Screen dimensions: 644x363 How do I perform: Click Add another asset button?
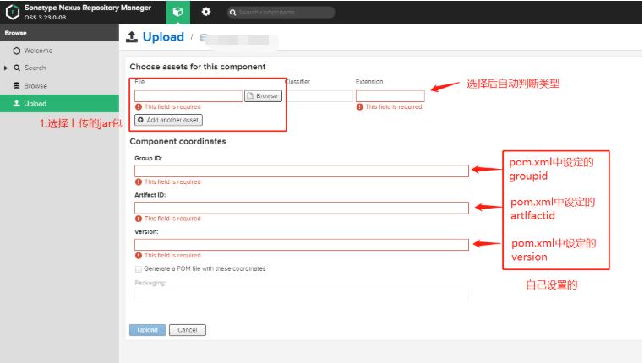168,120
